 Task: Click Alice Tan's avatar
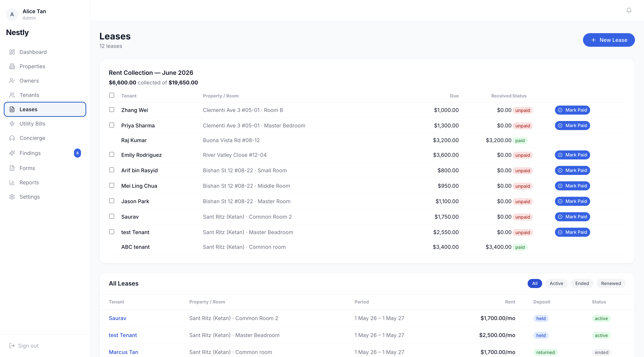click(12, 14)
